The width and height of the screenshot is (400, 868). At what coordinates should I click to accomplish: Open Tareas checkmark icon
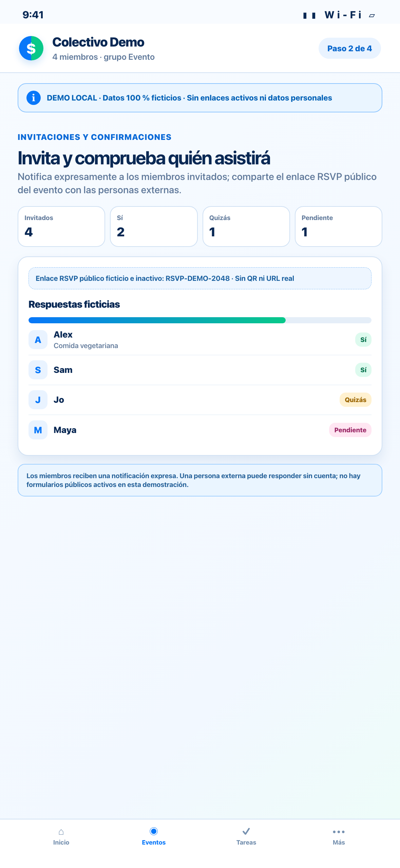tap(246, 831)
